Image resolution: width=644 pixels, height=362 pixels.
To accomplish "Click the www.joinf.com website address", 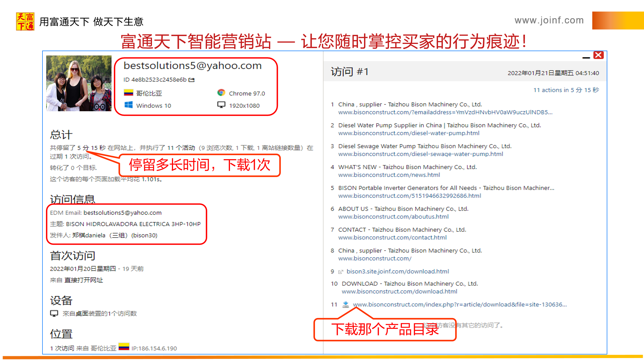I will tap(549, 20).
